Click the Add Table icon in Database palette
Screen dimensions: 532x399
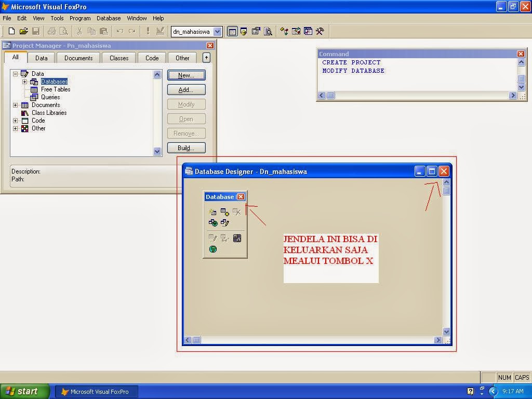(x=225, y=211)
